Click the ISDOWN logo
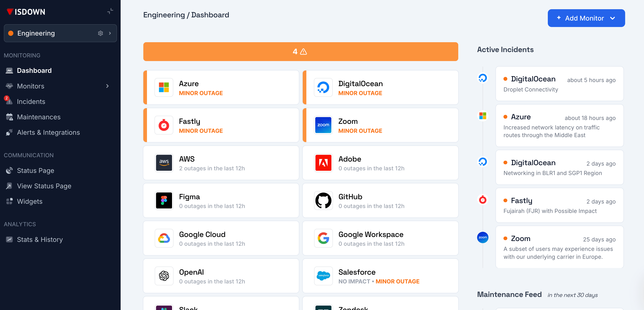The image size is (644, 310). (x=26, y=12)
